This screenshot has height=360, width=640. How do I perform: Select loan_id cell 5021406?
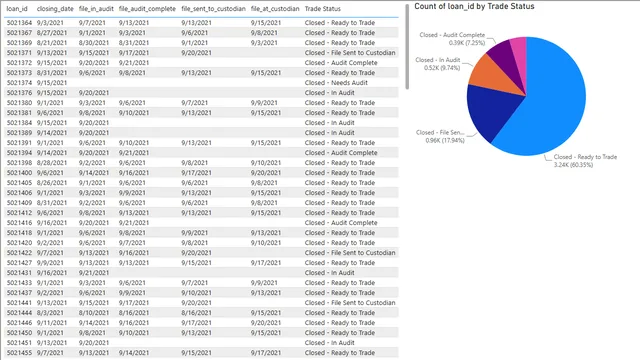click(19, 193)
